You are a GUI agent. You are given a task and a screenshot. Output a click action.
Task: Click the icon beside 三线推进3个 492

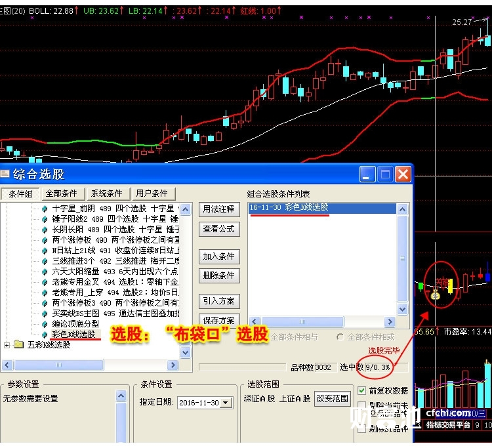[45, 261]
